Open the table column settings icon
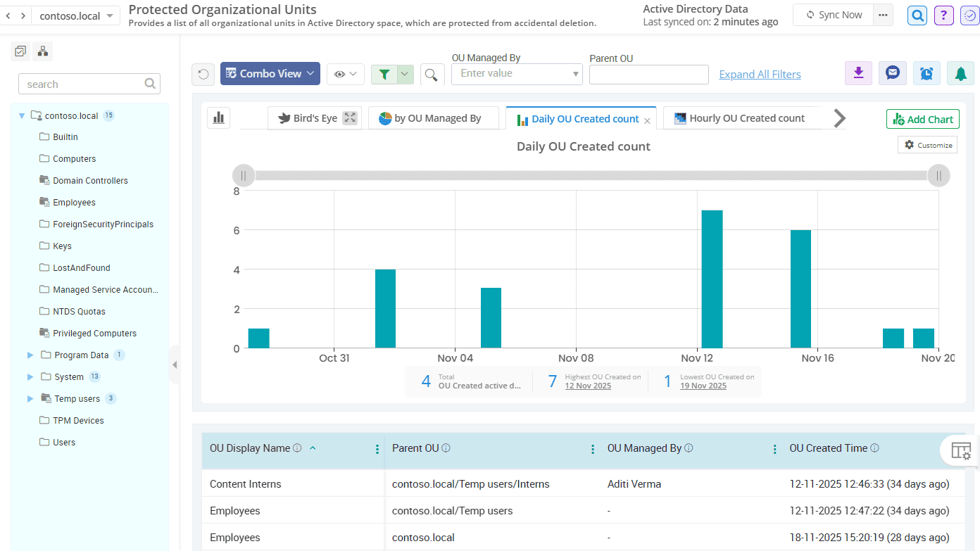 tap(960, 450)
